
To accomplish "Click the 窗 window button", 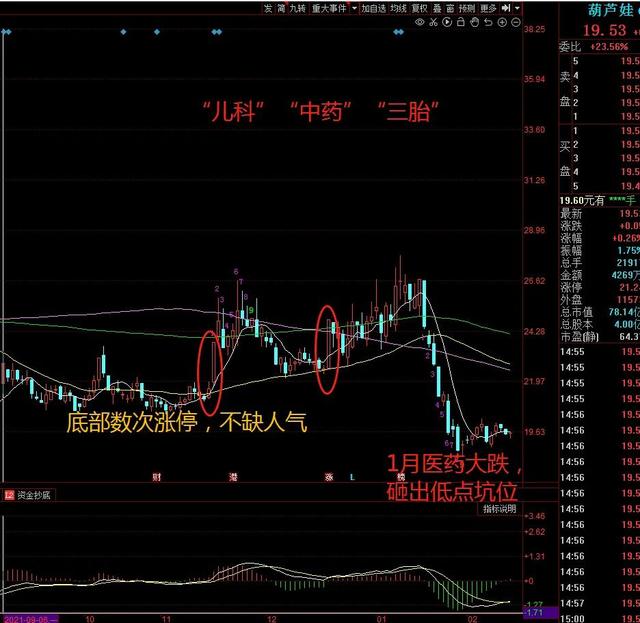I will (450, 8).
